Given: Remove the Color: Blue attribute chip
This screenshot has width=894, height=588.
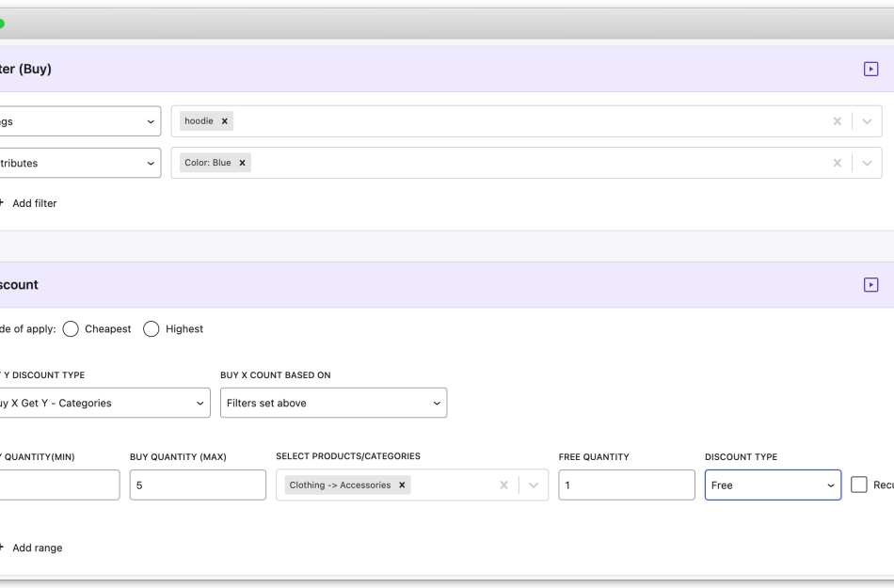Looking at the screenshot, I should [x=243, y=162].
